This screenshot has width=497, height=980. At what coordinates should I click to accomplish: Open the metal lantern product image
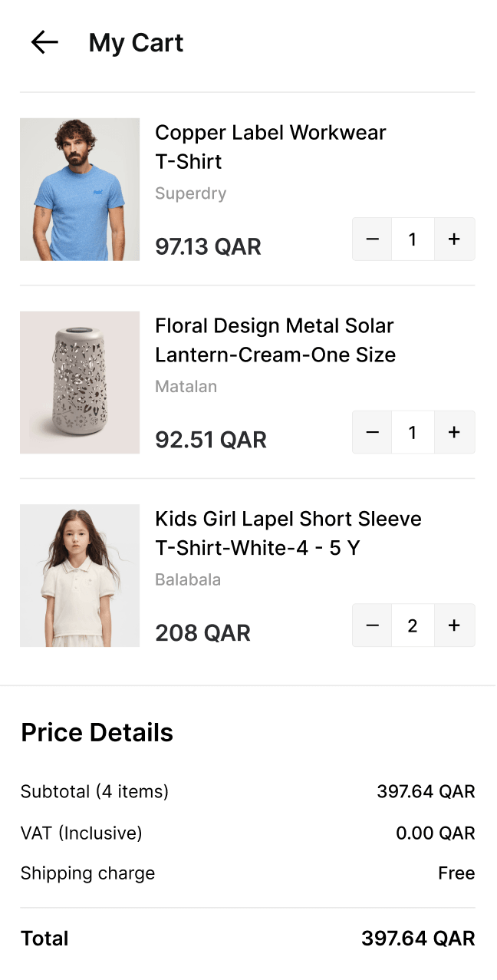click(x=80, y=382)
